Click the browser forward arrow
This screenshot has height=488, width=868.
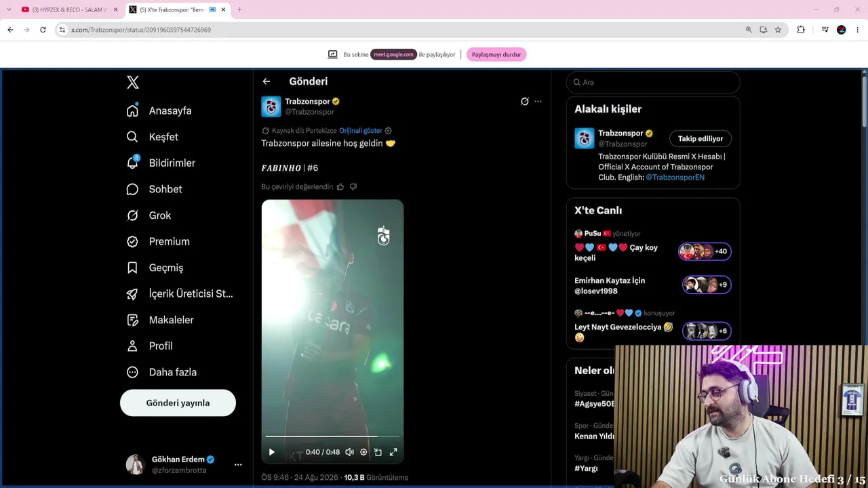[x=26, y=30]
